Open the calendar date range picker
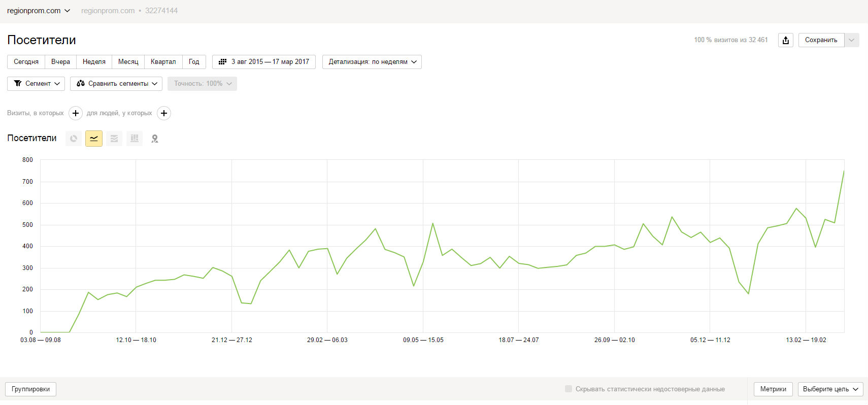 tap(264, 62)
